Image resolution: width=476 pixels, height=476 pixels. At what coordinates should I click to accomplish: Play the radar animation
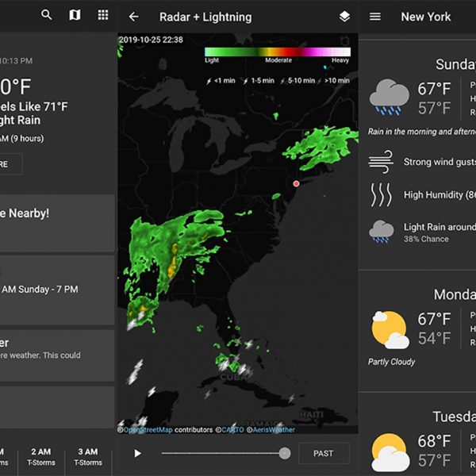pos(138,453)
